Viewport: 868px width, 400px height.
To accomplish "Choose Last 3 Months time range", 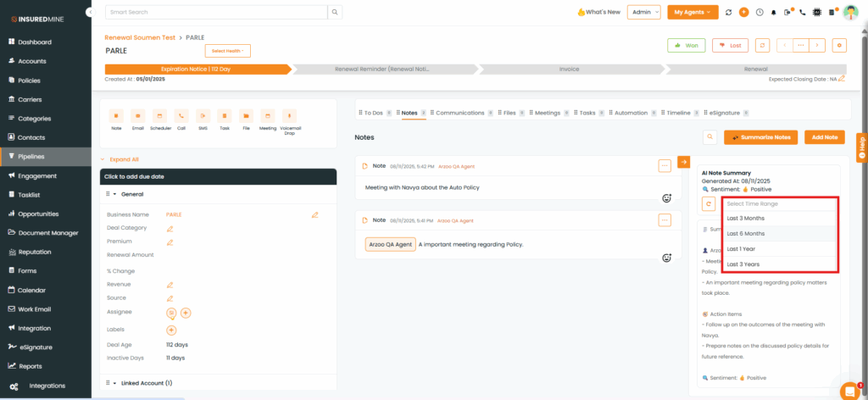I will (780, 219).
